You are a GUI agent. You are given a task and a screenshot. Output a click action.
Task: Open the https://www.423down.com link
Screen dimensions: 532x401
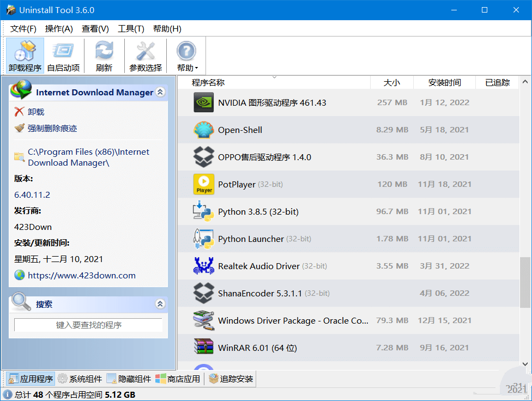(x=82, y=276)
